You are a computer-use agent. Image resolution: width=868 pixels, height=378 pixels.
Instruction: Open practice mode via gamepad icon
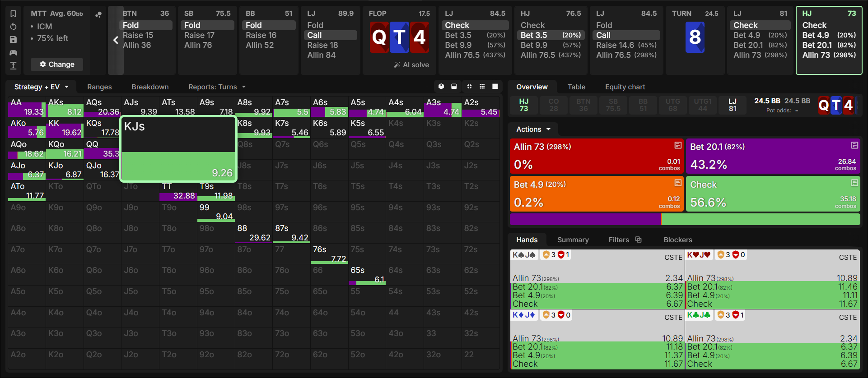pos(13,53)
